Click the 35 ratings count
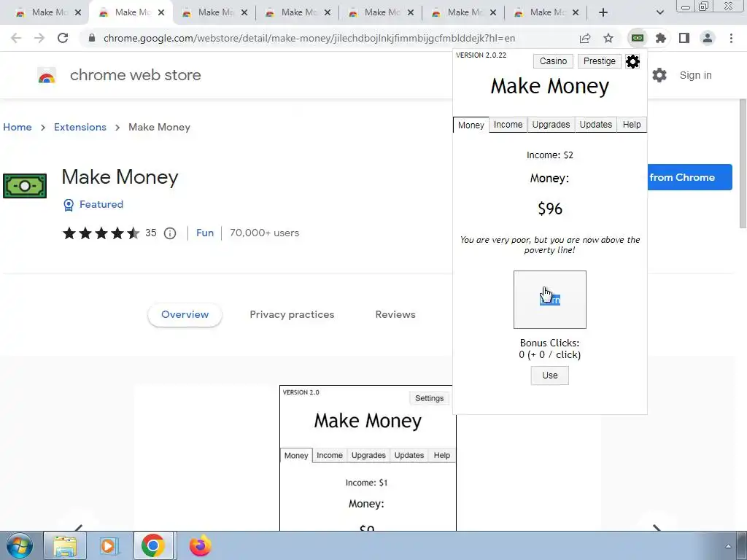747x560 pixels. 150,233
